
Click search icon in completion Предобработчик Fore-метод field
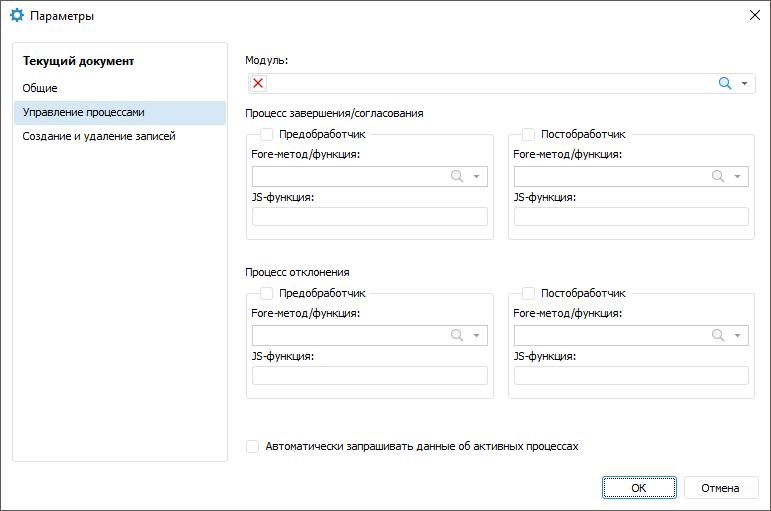457,176
